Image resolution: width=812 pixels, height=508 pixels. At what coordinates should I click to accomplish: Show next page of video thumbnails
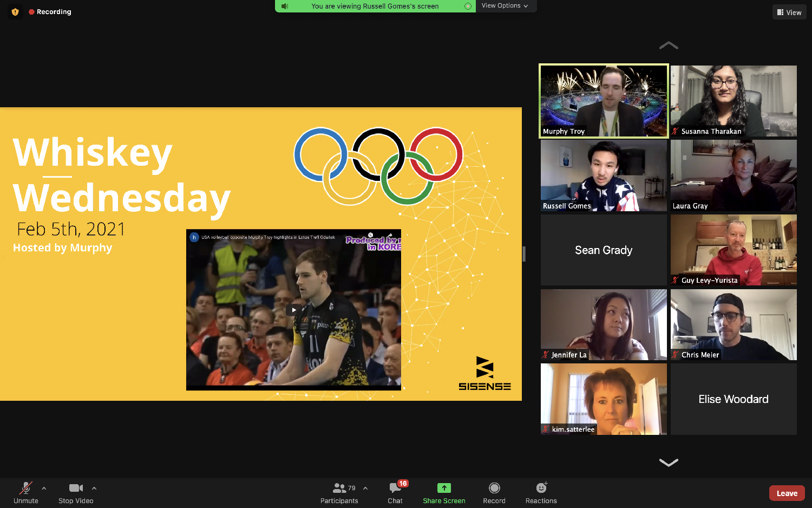point(669,462)
